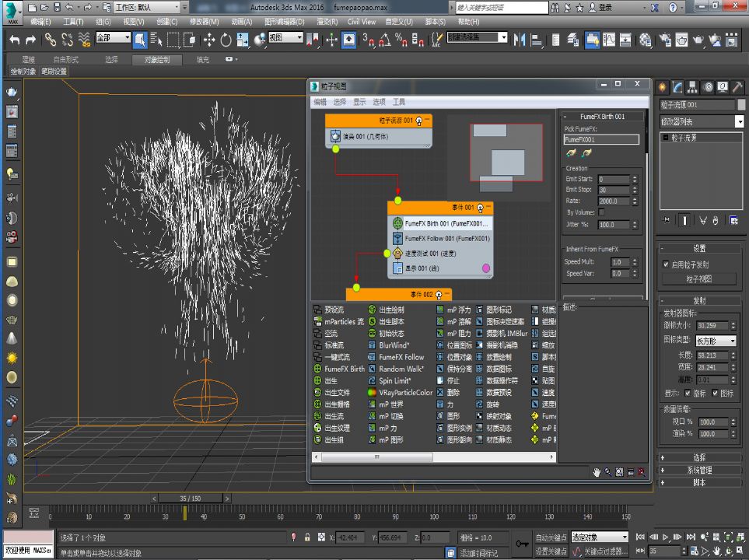749x560 pixels.
Task: Activate the Bind to Space Warp tool
Action: coord(84,40)
